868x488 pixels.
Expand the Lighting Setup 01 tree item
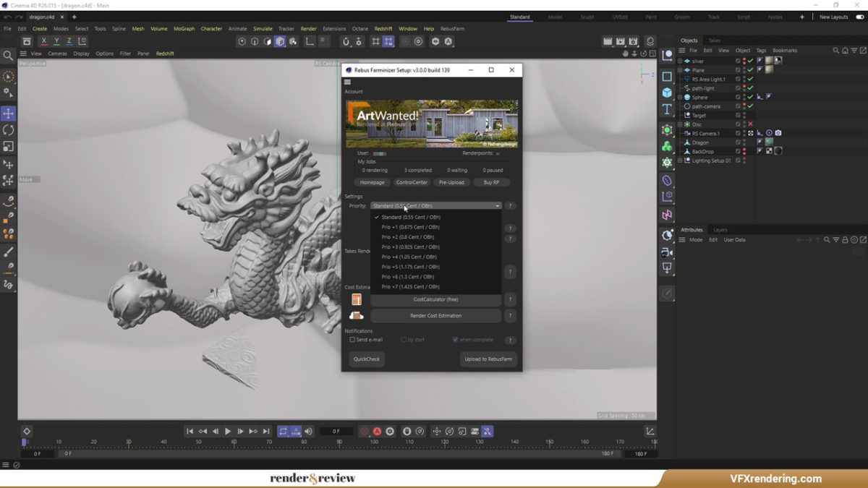pos(680,160)
